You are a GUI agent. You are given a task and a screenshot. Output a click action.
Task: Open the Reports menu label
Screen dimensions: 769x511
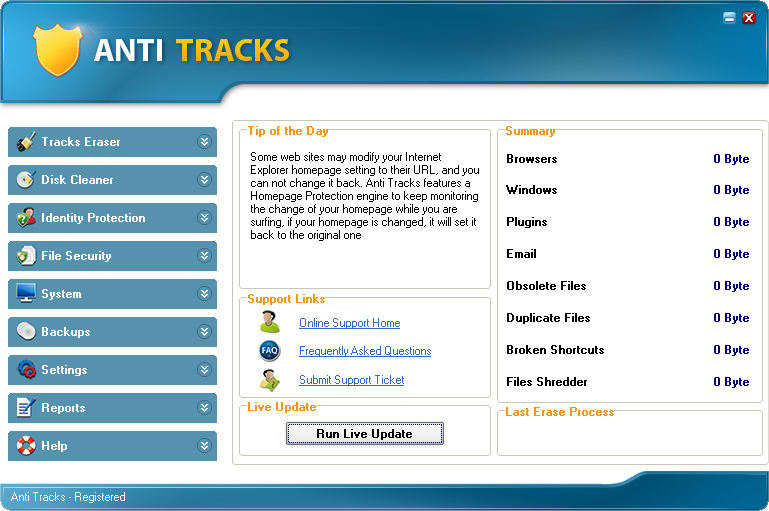pyautogui.click(x=63, y=408)
